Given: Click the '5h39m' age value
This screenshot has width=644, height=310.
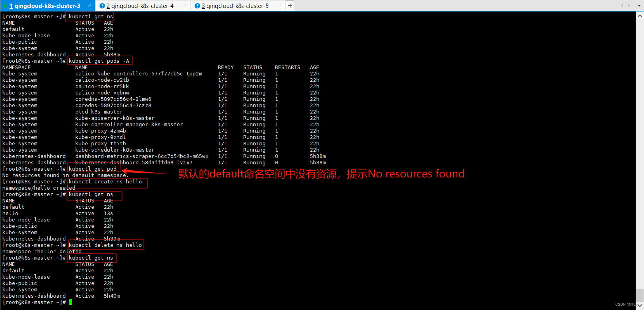Looking at the screenshot, I should click(x=112, y=239).
